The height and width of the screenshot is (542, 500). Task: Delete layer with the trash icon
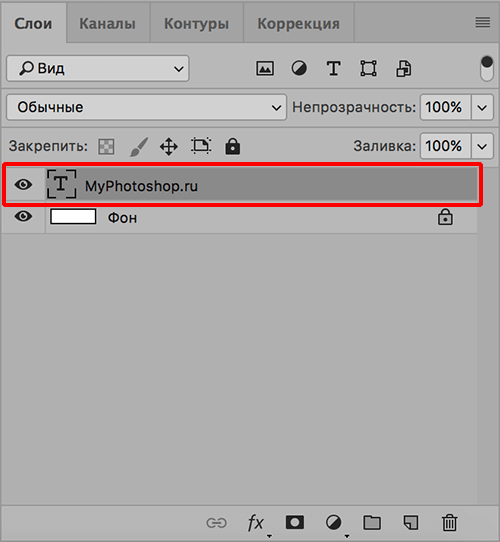[x=450, y=522]
